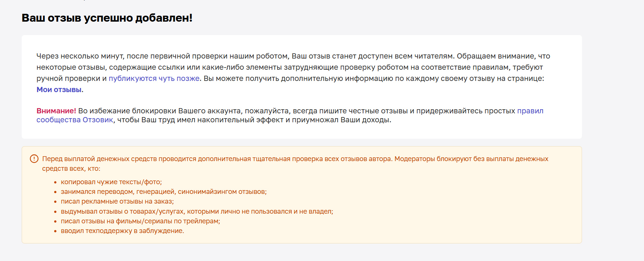Select the bullet "копировал чужие тексты/фото;"
Image resolution: width=644 pixels, height=261 pixels.
[111, 182]
